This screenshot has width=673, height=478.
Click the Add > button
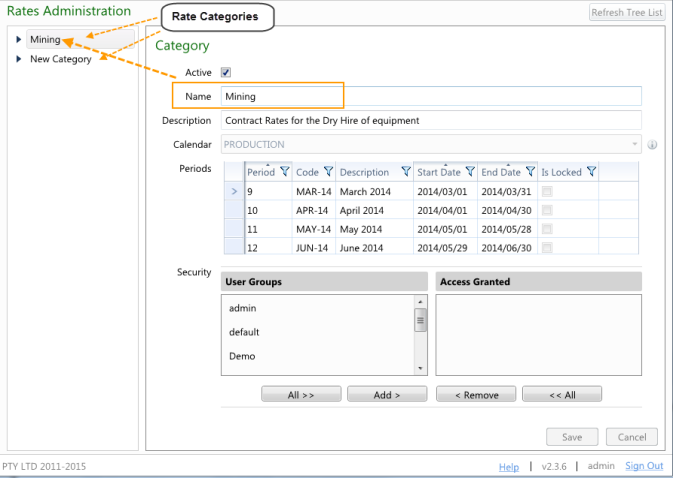(387, 394)
